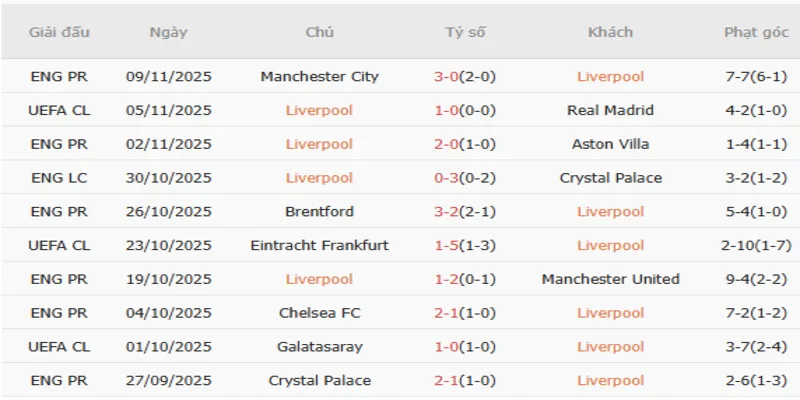Open the Manchester City team link
Screen dimensions: 800x400
319,77
